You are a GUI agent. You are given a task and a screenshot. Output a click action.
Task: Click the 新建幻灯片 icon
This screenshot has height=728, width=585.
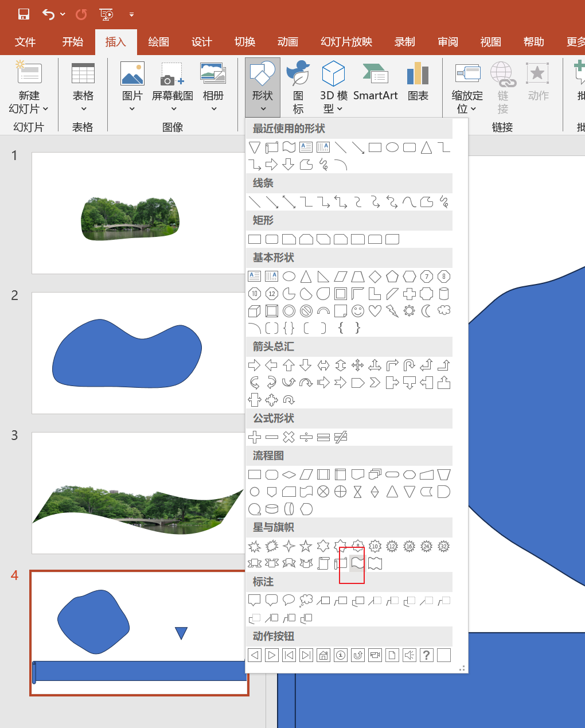tap(29, 73)
